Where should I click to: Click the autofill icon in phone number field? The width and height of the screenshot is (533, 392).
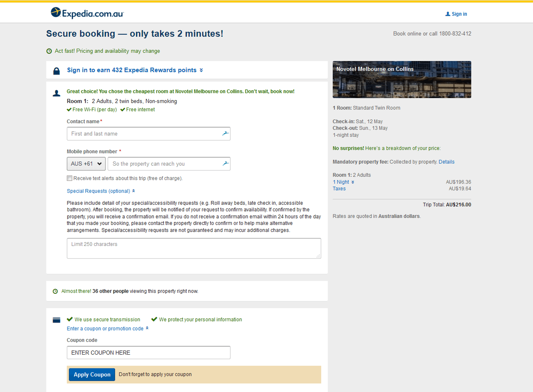(x=225, y=163)
